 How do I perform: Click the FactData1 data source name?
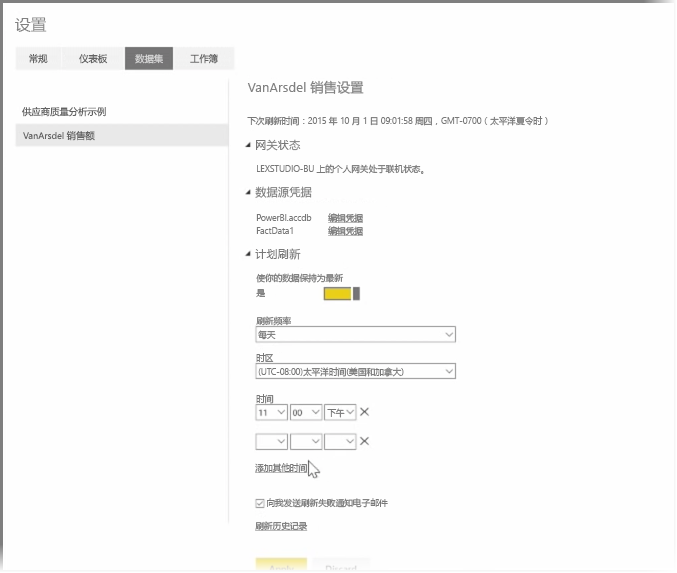coord(275,231)
